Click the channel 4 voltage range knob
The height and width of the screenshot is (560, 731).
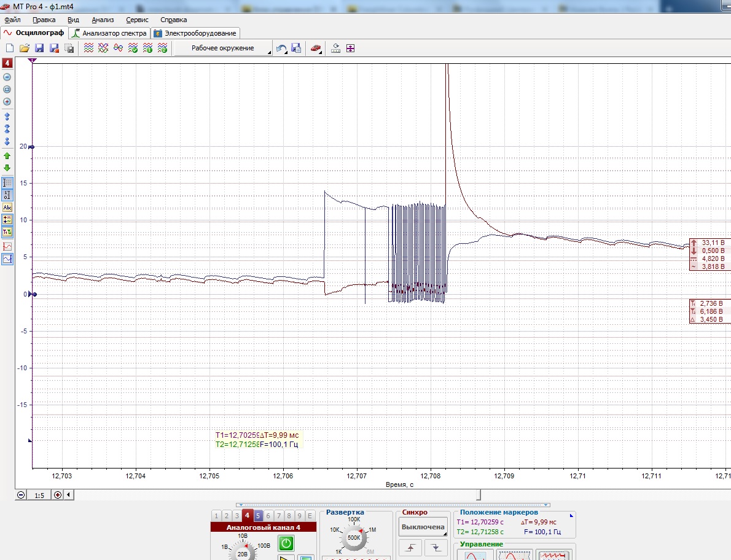(x=243, y=552)
